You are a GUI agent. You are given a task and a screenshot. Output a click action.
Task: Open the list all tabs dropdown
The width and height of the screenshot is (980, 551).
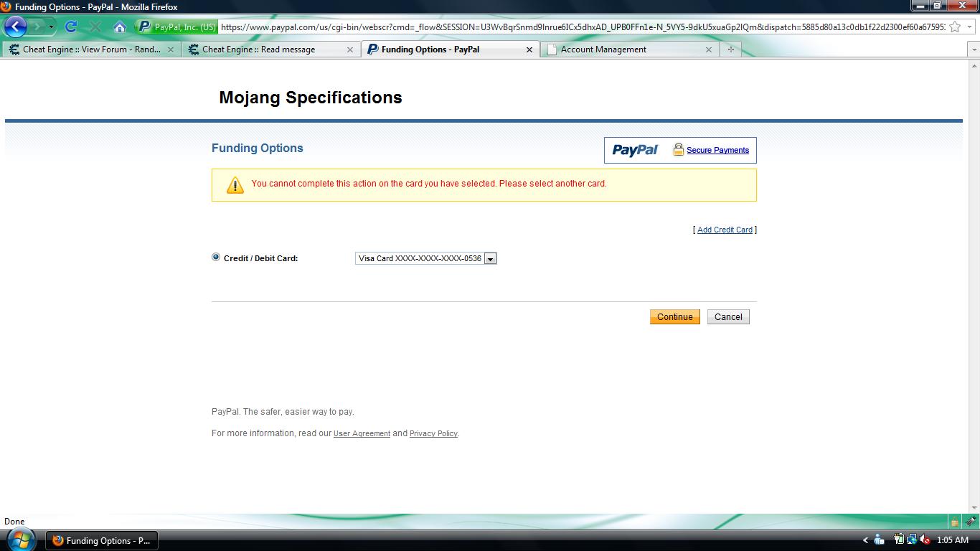pos(974,50)
